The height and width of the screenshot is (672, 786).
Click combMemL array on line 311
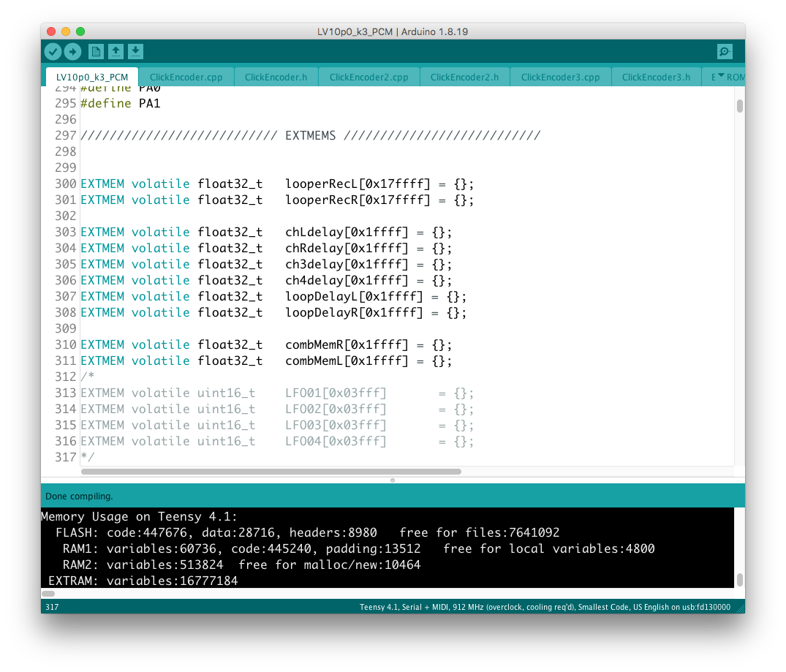[x=347, y=360]
